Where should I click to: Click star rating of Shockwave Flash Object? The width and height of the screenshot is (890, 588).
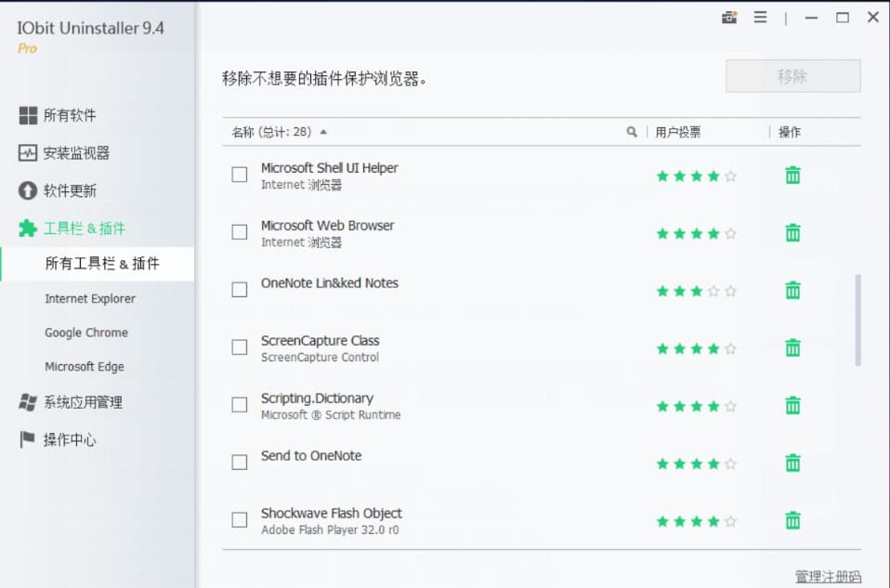697,521
